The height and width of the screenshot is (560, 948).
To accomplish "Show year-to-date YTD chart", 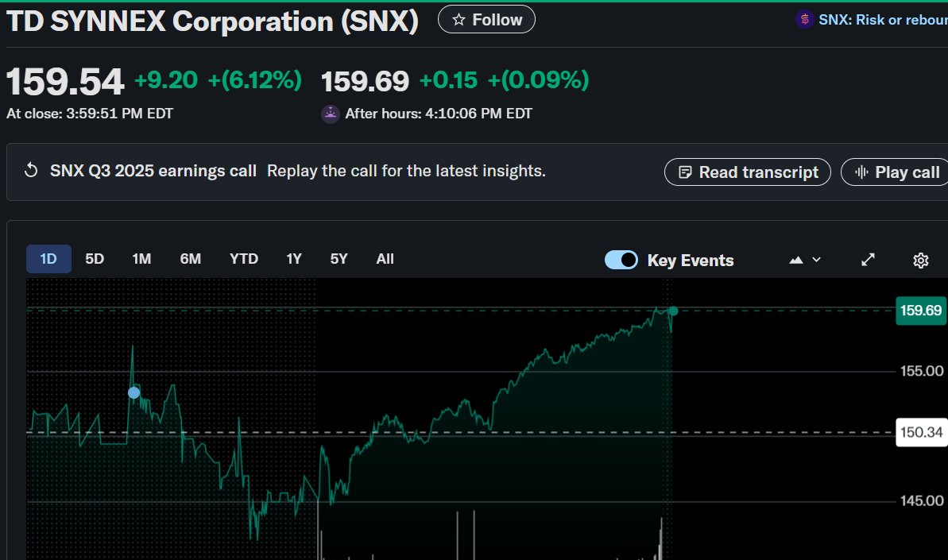I will (x=244, y=259).
